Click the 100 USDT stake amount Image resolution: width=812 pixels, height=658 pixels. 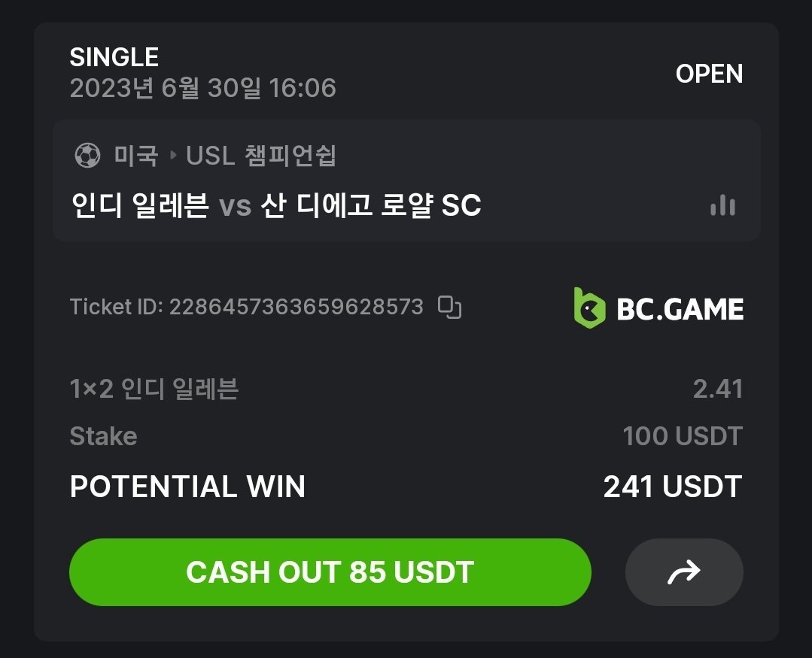[x=682, y=436]
